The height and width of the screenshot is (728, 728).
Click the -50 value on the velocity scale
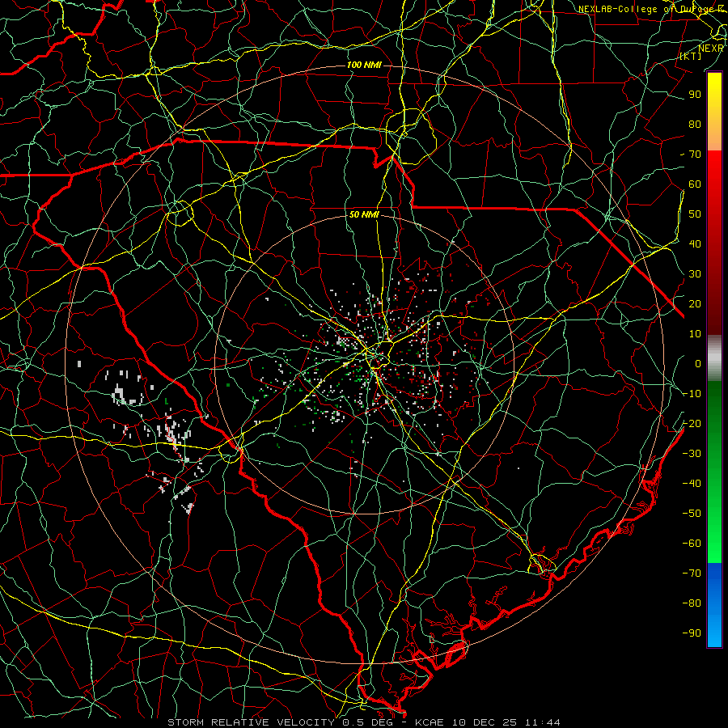tap(692, 513)
